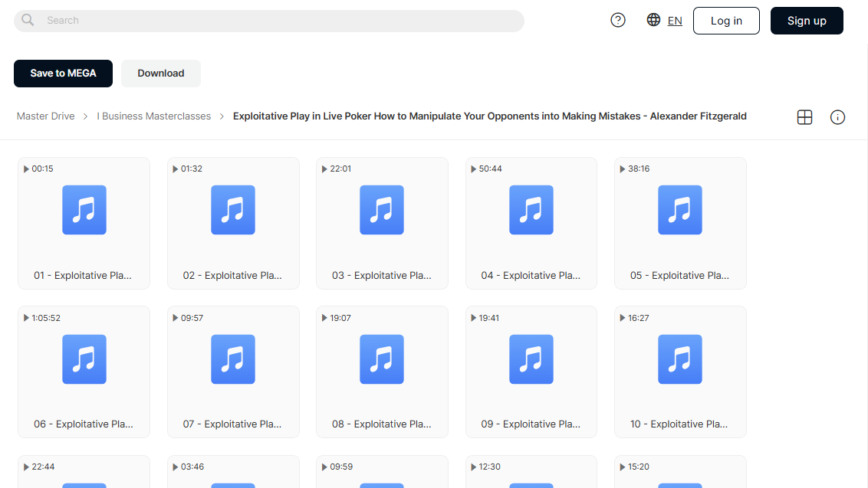Expand breadcrumb chevron after I Business Masterclasses
The height and width of the screenshot is (488, 868).
tap(222, 116)
